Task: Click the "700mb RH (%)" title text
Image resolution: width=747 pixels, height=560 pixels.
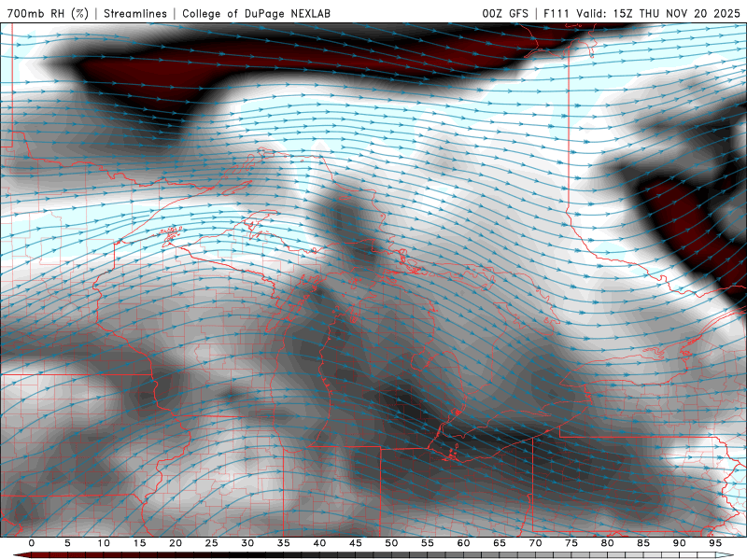Action: [49, 13]
